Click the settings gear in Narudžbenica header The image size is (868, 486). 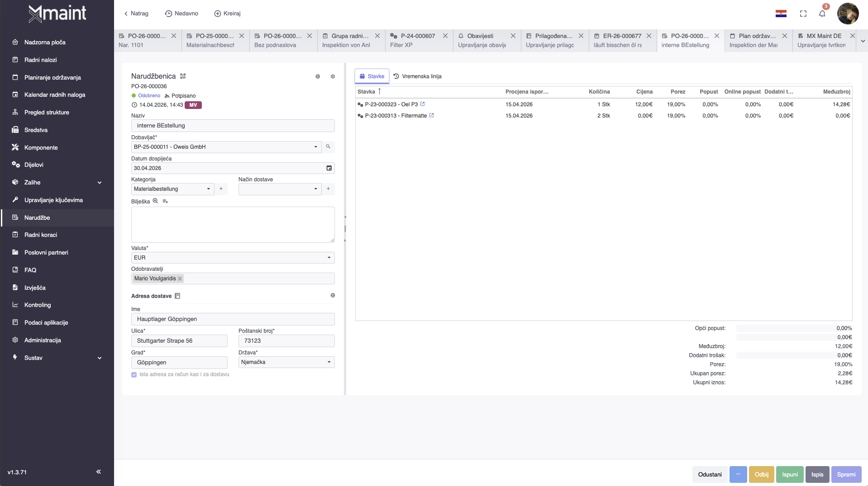pyautogui.click(x=333, y=76)
